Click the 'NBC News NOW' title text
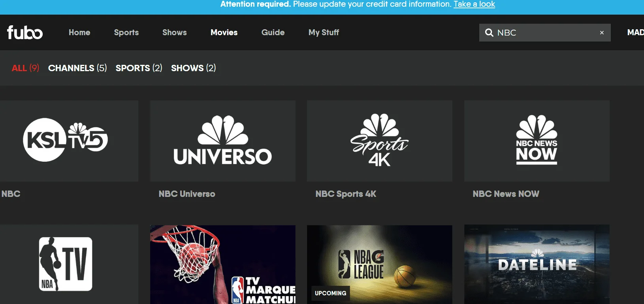Viewport: 644px width, 304px height. tap(506, 194)
